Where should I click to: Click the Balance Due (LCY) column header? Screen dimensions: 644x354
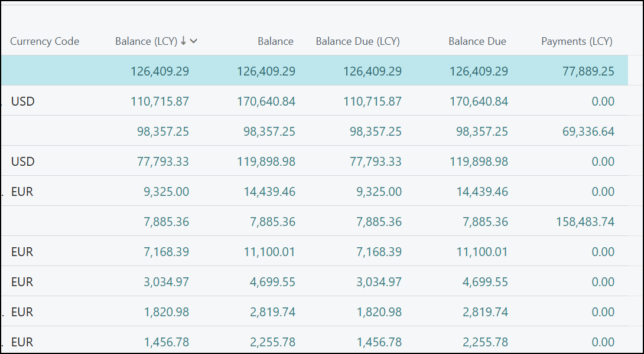coord(357,41)
